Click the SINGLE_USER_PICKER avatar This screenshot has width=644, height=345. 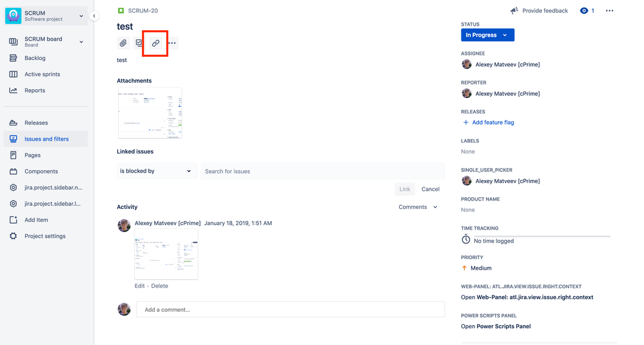467,181
